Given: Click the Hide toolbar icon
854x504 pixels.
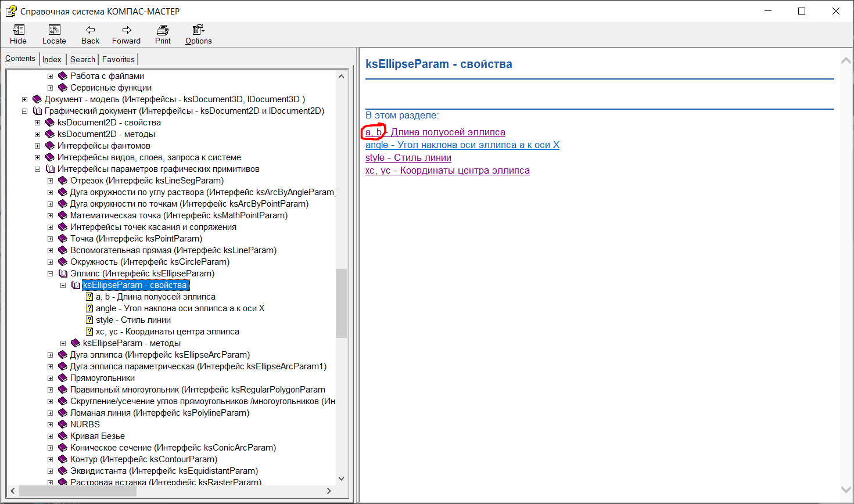Looking at the screenshot, I should [19, 30].
